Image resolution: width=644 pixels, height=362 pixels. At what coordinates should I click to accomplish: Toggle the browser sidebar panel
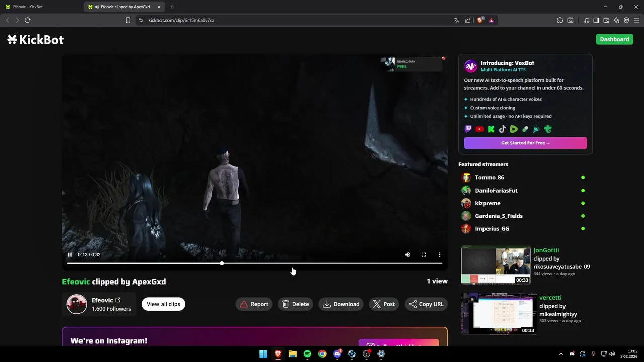pyautogui.click(x=596, y=20)
